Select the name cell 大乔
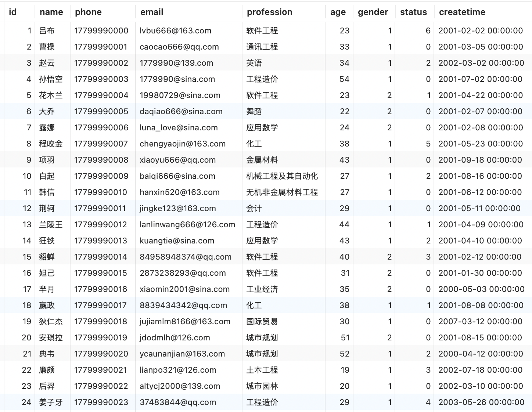 pos(47,112)
